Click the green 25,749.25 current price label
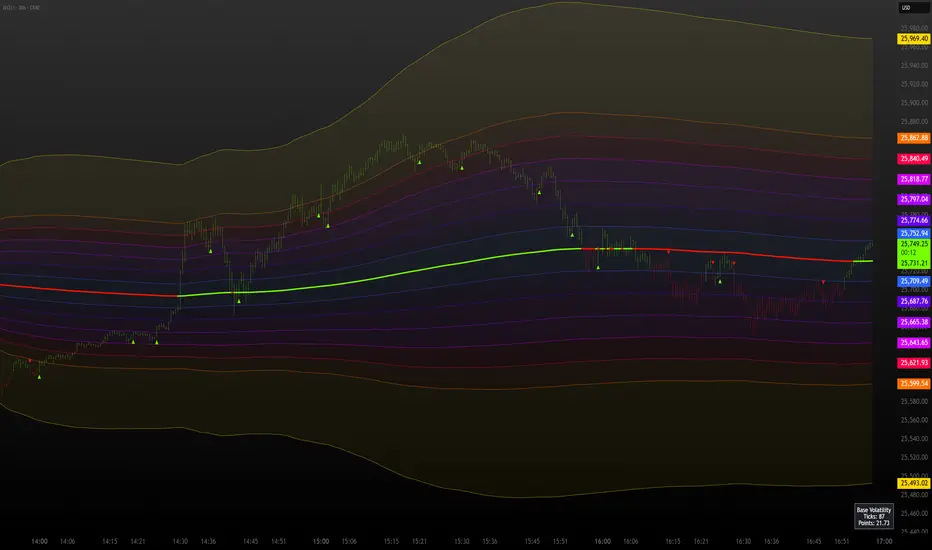 (x=914, y=244)
